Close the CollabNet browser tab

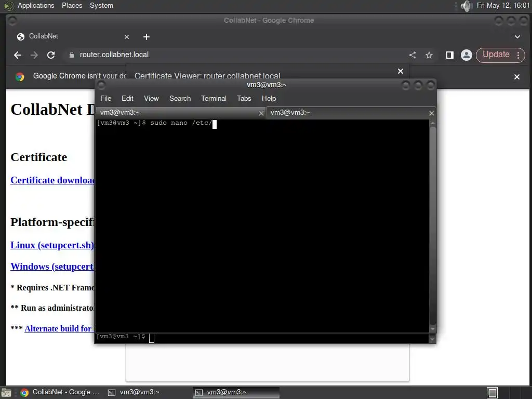[x=127, y=37]
